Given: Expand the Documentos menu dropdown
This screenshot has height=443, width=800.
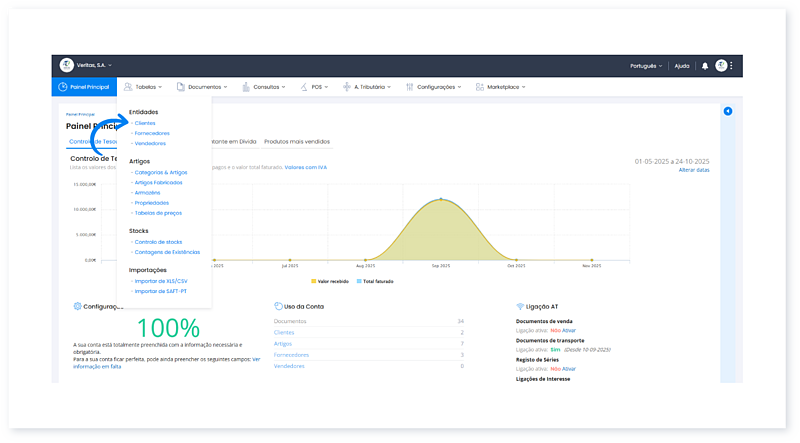Looking at the screenshot, I should (203, 87).
